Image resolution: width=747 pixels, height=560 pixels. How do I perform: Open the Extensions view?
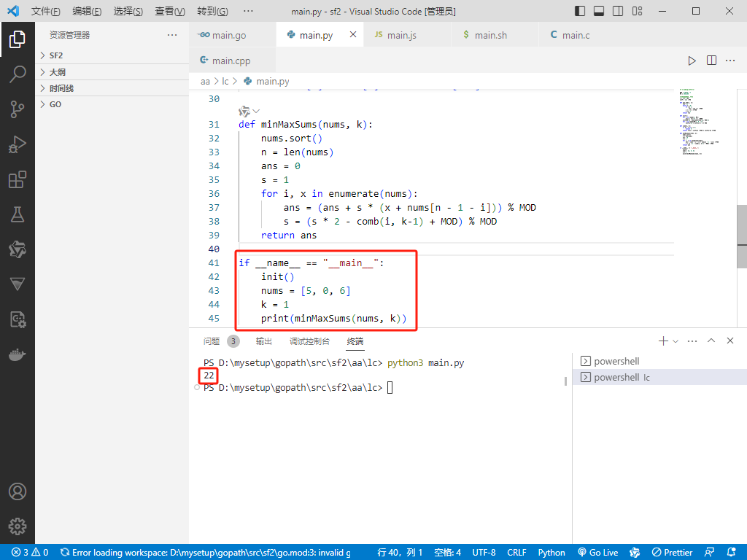pyautogui.click(x=18, y=179)
